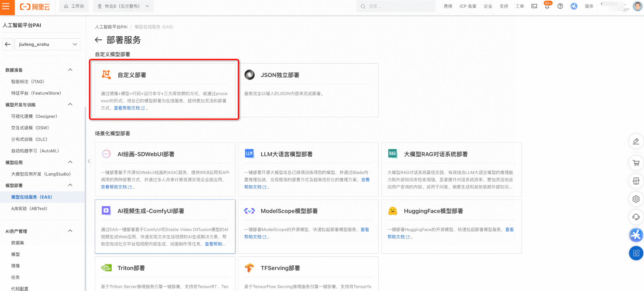The width and height of the screenshot is (644, 291).
Task: Select the AI视频生成-ComfyUI部署 card title
Action: [x=151, y=211]
